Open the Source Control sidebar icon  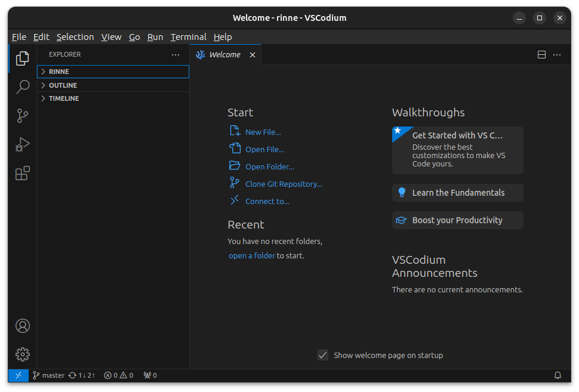(x=22, y=116)
